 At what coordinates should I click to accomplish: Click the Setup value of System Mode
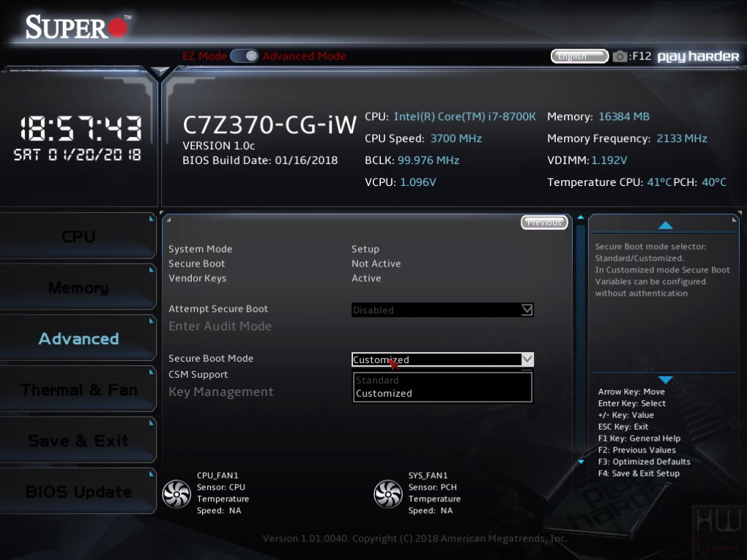(x=365, y=249)
